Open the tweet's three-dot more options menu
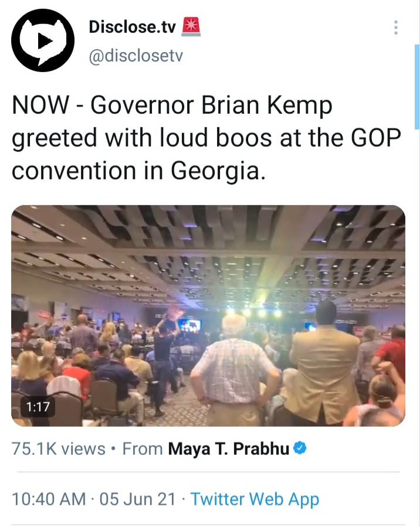420x527 pixels. [396, 28]
